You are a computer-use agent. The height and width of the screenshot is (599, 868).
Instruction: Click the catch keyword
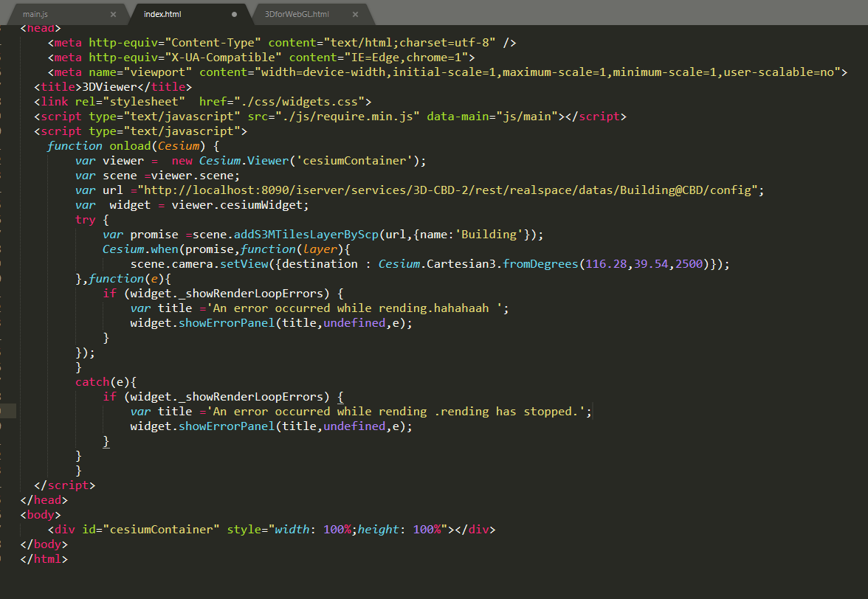tap(92, 382)
